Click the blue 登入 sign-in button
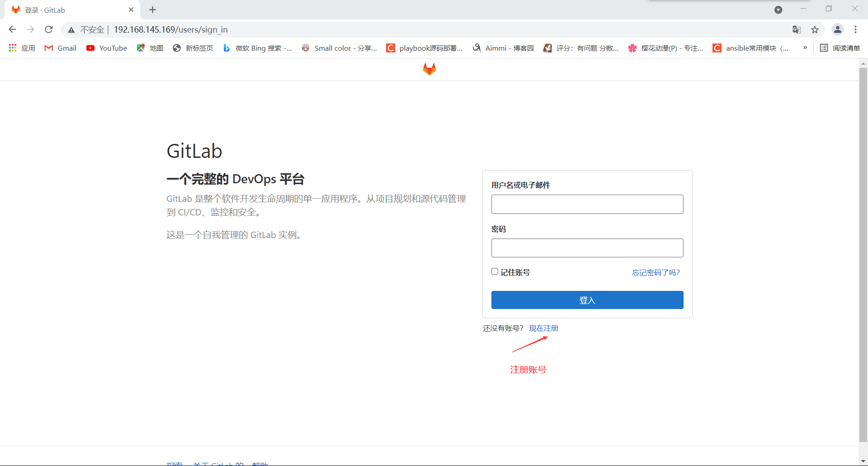The width and height of the screenshot is (868, 466). 587,300
